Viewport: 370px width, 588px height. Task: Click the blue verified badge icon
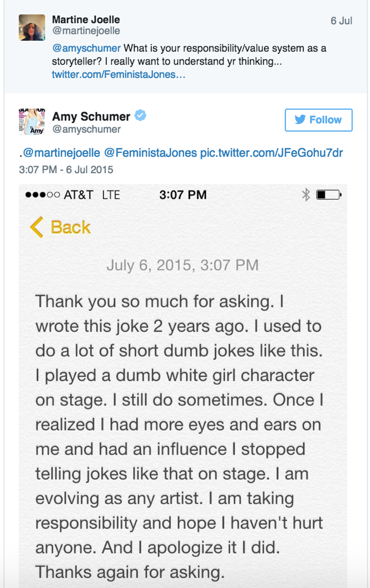(x=140, y=116)
